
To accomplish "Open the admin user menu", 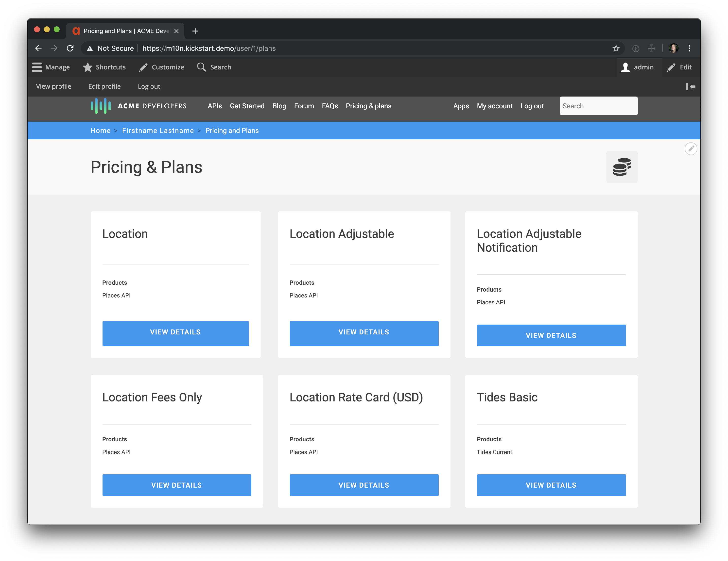I will coord(637,67).
